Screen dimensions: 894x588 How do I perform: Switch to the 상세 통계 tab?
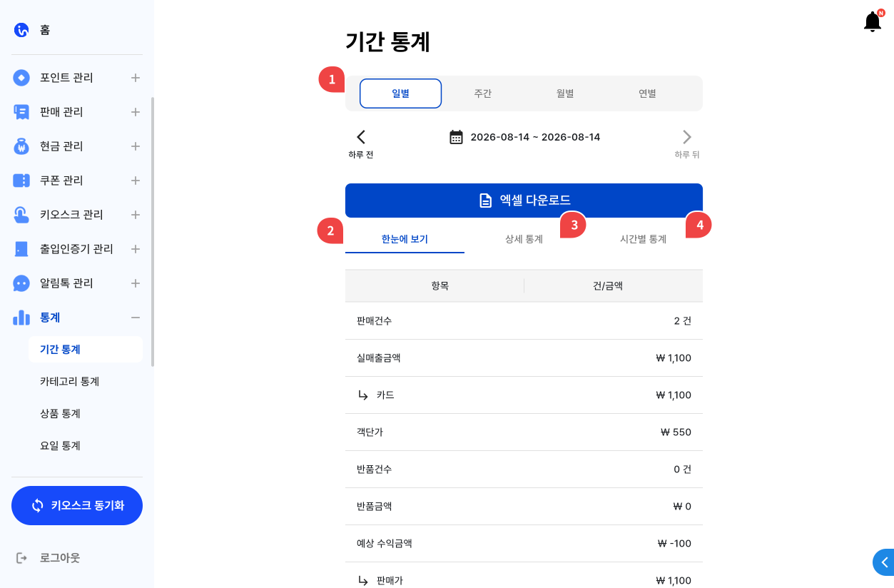click(524, 239)
